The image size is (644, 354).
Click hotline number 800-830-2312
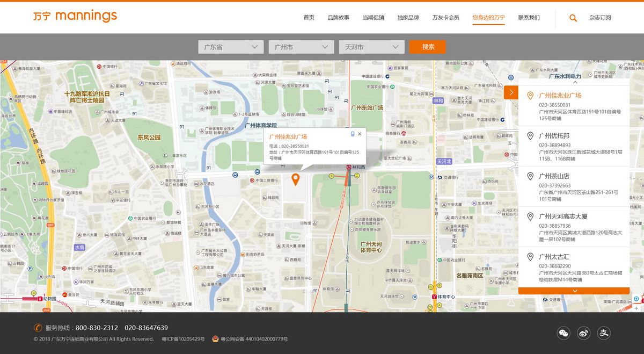[97, 328]
